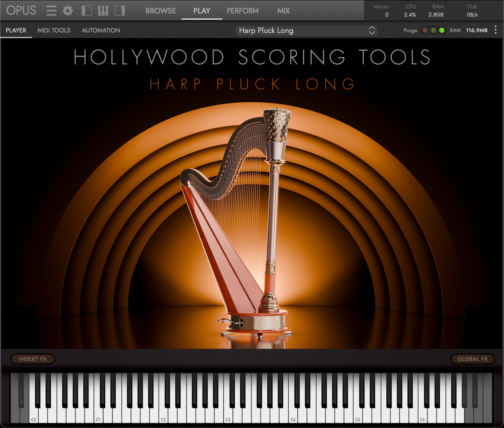Open the main hamburger menu
504x428 pixels.
point(51,11)
